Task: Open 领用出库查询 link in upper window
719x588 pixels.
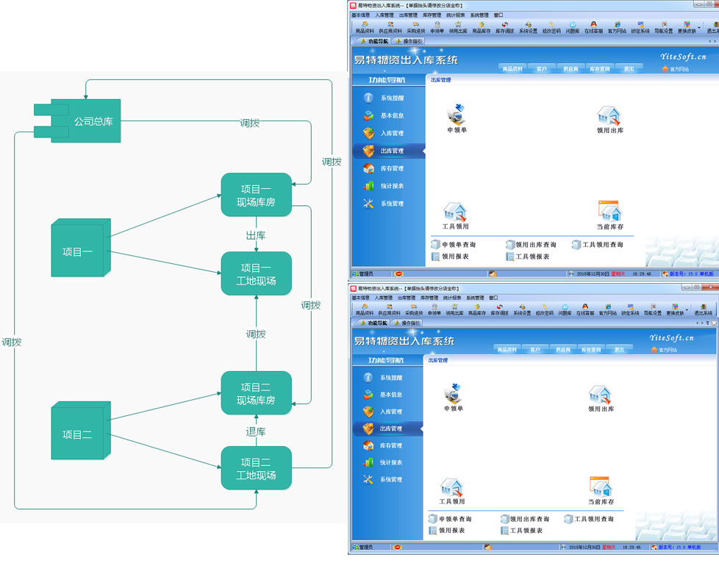Action: pyautogui.click(x=535, y=245)
